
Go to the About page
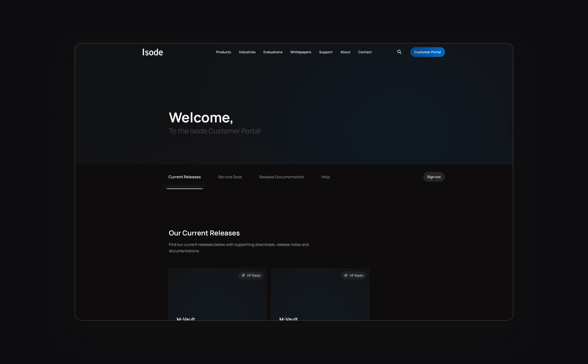pyautogui.click(x=345, y=52)
